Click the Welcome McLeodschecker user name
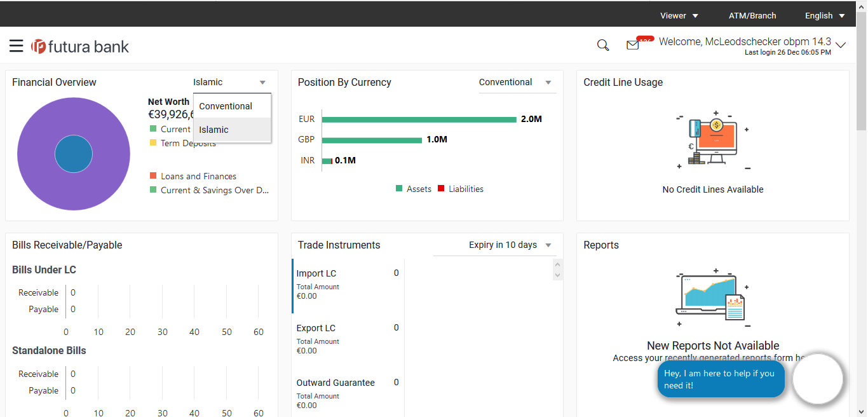The image size is (868, 417). coord(745,41)
